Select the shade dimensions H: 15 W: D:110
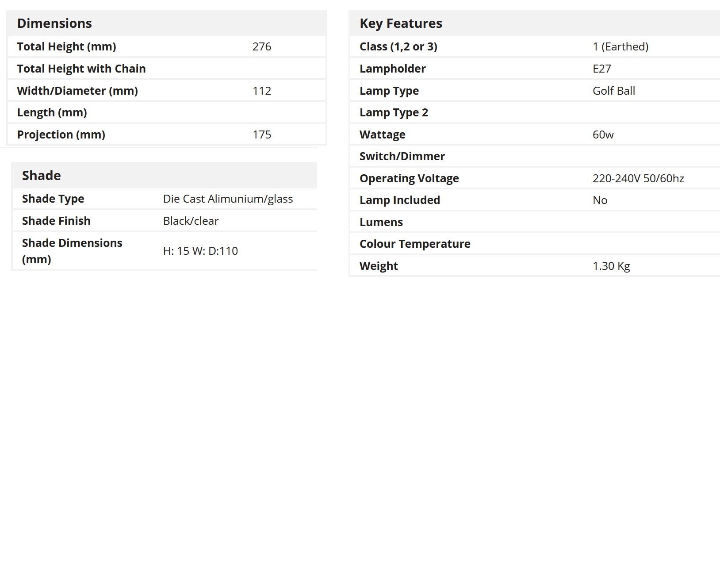This screenshot has height=588, width=720. click(200, 251)
